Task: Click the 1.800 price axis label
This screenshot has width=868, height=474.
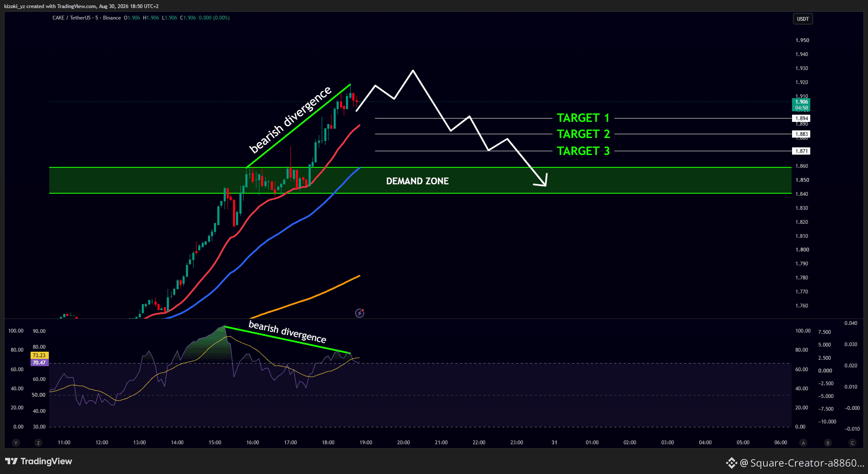Action: pyautogui.click(x=802, y=250)
